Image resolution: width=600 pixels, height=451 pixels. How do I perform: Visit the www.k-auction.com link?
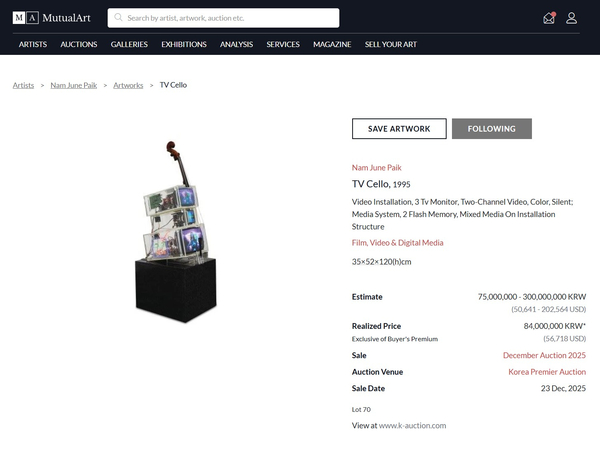point(412,425)
